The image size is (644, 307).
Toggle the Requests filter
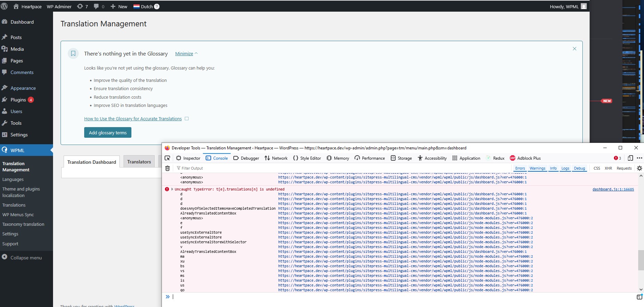(624, 168)
